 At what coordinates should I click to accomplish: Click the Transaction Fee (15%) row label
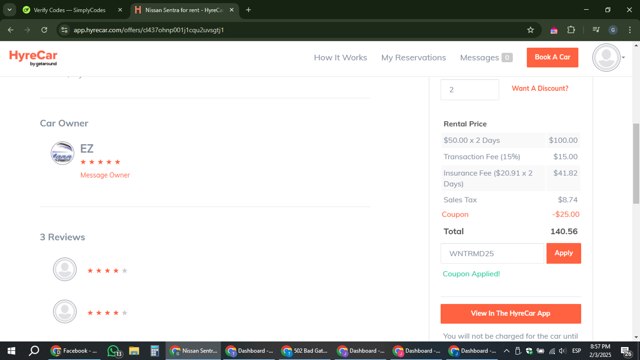pyautogui.click(x=482, y=157)
